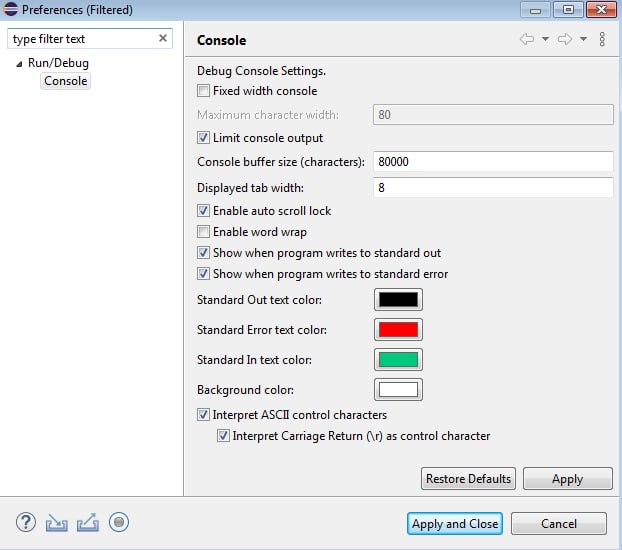Click the Eclipse logo in the title bar
This screenshot has width=622, height=550.
tap(10, 9)
